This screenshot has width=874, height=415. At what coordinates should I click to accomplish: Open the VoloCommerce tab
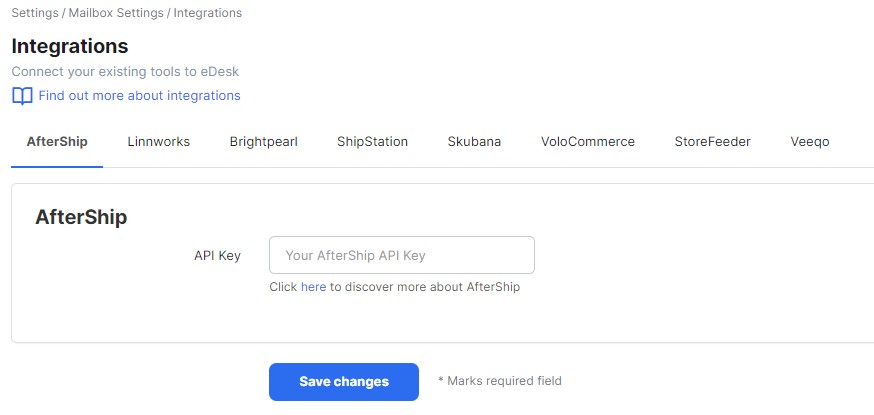(587, 141)
